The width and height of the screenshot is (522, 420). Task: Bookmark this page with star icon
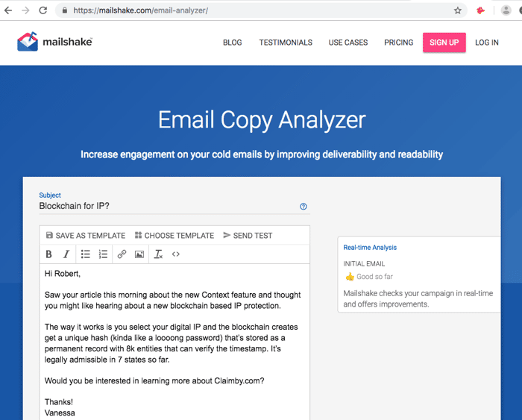(x=458, y=10)
